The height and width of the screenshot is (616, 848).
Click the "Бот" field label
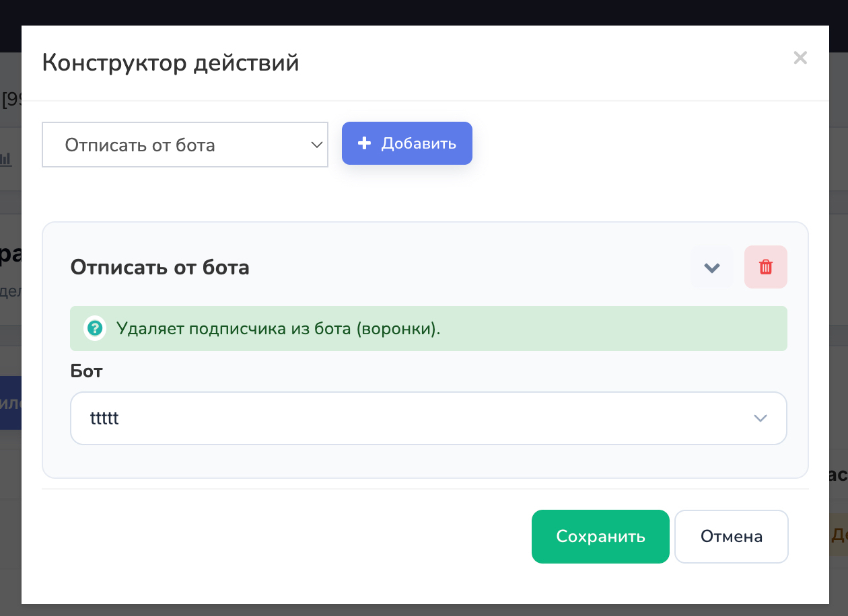[86, 371]
